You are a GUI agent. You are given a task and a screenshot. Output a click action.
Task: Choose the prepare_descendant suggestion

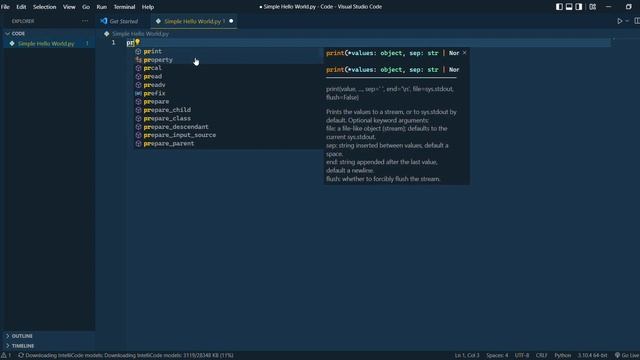pyautogui.click(x=229, y=127)
